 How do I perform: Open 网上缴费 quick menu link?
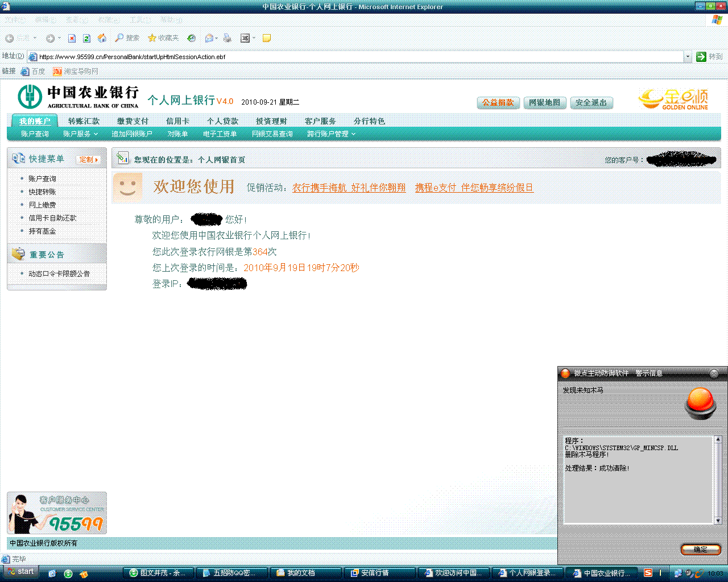(42, 205)
